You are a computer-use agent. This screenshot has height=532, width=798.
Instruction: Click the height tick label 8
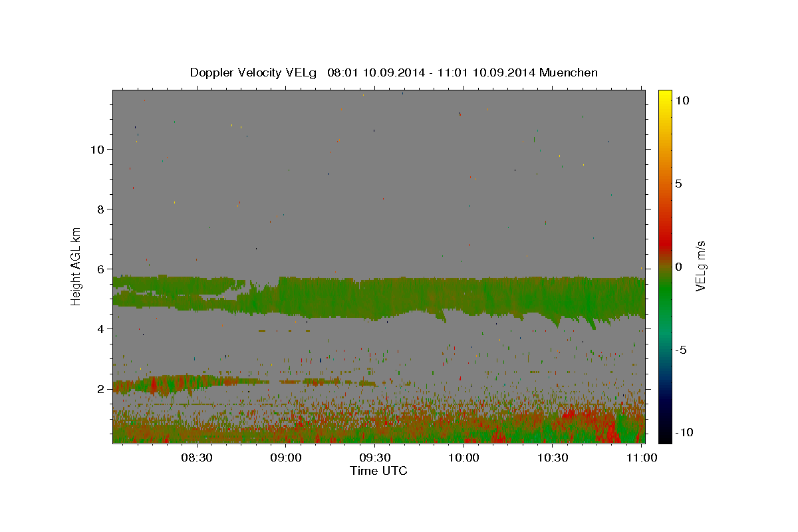[x=100, y=209]
